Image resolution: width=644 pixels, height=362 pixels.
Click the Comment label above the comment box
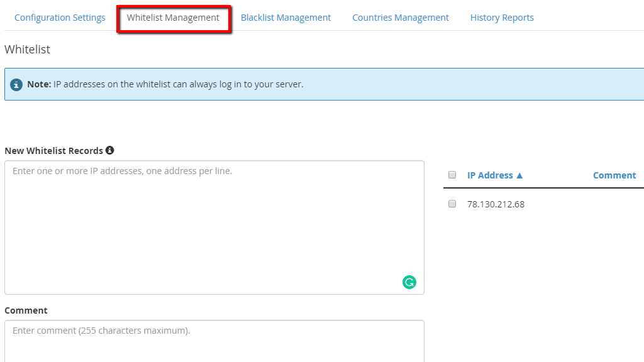26,310
